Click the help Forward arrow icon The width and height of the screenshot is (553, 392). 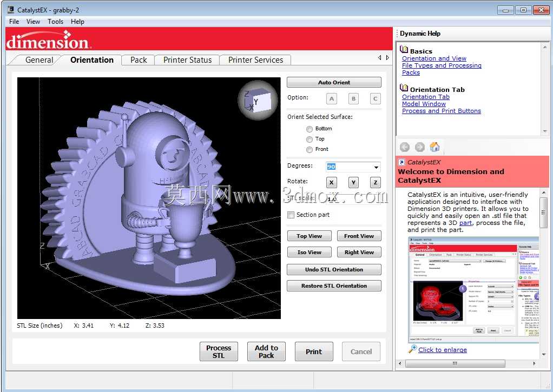[419, 147]
